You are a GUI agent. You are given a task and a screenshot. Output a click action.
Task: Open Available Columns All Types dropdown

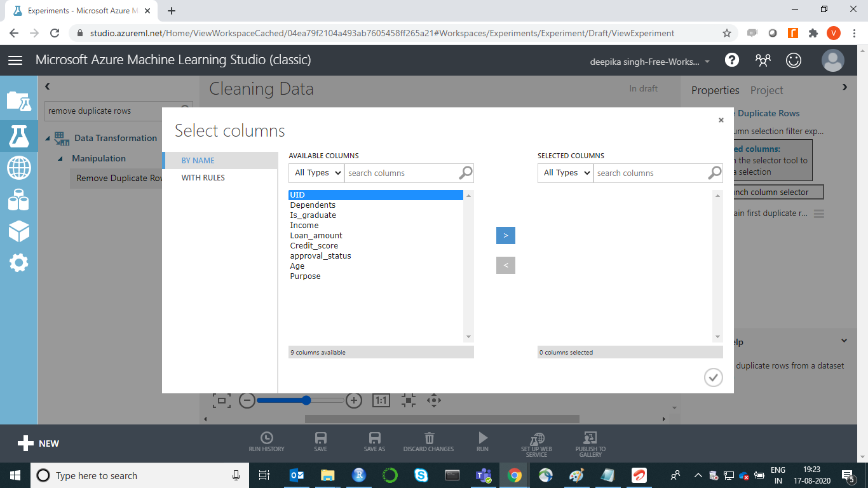click(316, 173)
